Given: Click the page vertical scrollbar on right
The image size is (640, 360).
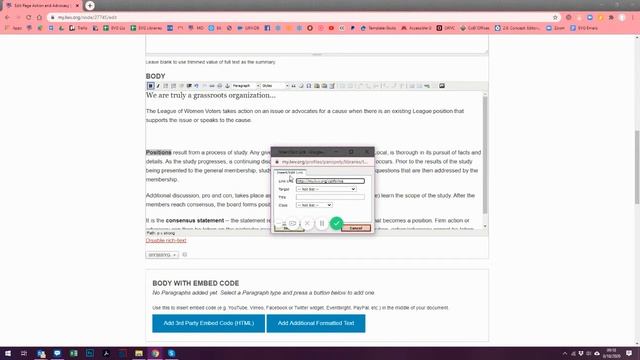Looking at the screenshot, I should pyautogui.click(x=637, y=167).
